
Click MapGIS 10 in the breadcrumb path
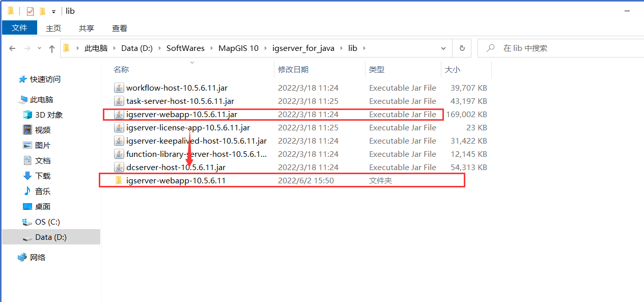click(238, 48)
